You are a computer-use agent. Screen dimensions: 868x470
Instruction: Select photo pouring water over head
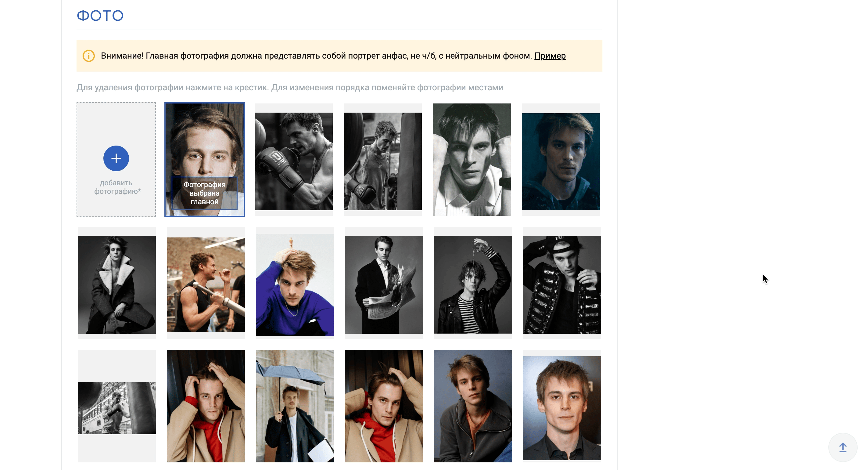tap(473, 284)
